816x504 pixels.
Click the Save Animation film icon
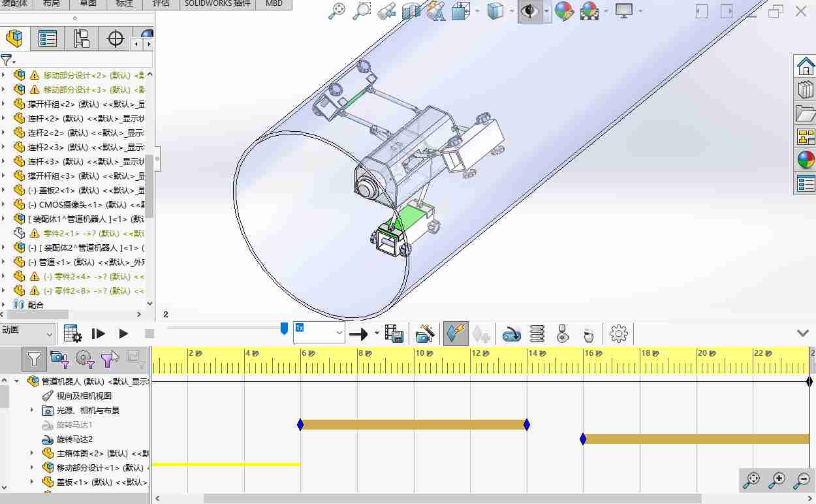coord(394,334)
